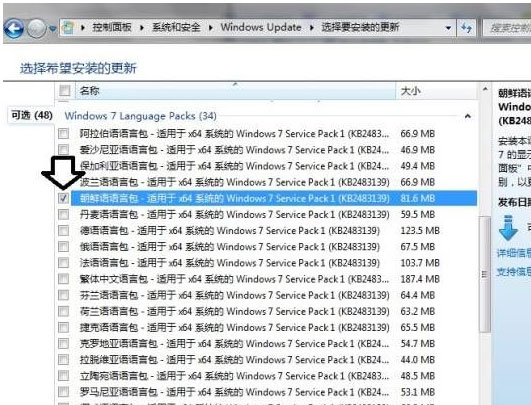This screenshot has height=405, width=531.
Task: Check the 立陶宛语语言包 checkbox
Action: coord(63,376)
